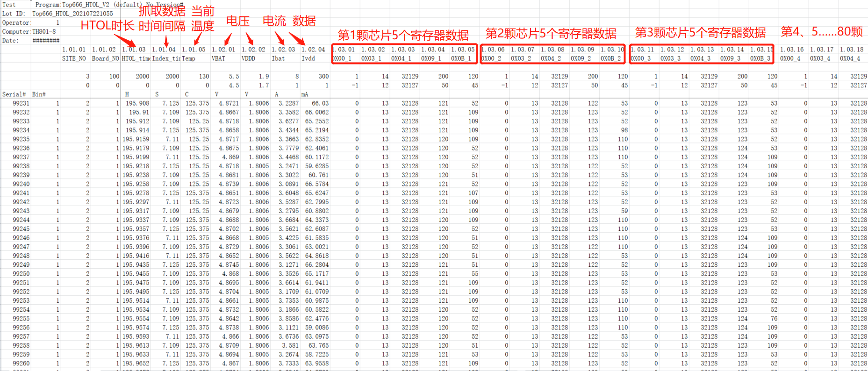Select serial number 99260
This screenshot has height=371, width=868.
(x=21, y=364)
